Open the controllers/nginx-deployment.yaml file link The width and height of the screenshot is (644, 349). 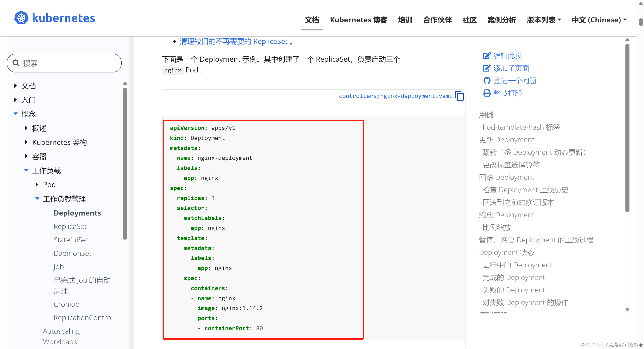395,96
